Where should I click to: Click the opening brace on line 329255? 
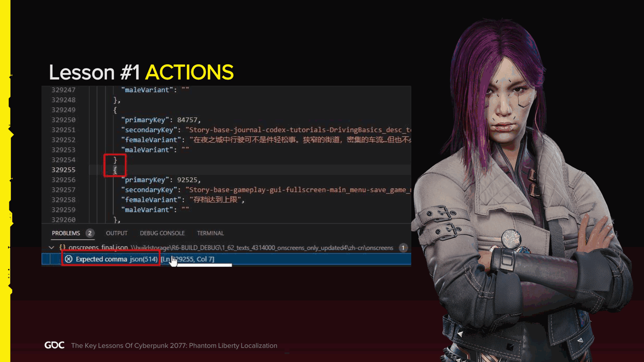point(115,170)
